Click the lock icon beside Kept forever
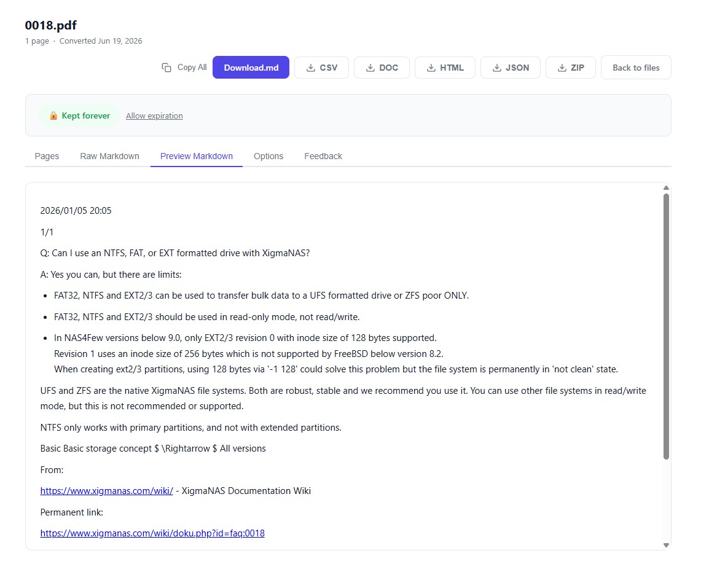This screenshot has height=588, width=701. (53, 116)
